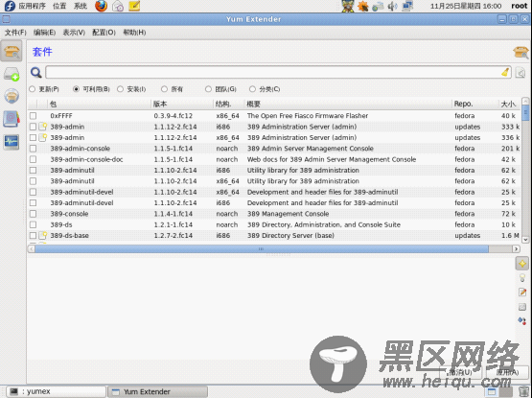The height and width of the screenshot is (398, 532).
Task: Select the 更新(P) radio button
Action: [x=33, y=89]
